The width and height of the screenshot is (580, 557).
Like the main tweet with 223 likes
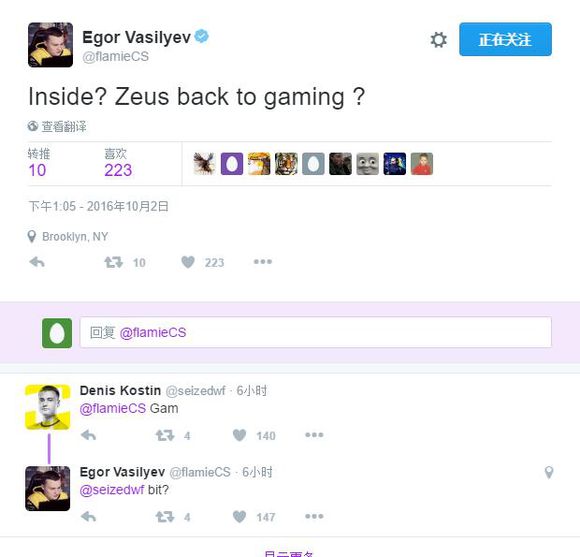188,262
